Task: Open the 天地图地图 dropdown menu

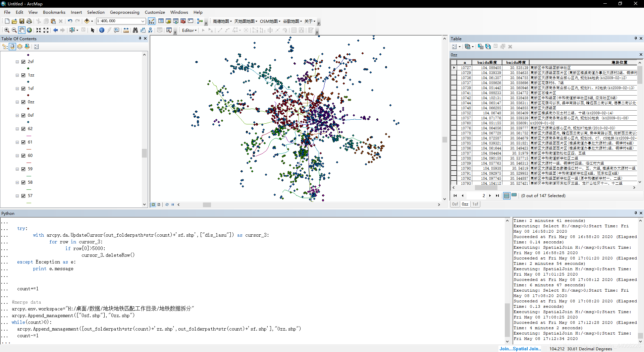Action: 246,21
